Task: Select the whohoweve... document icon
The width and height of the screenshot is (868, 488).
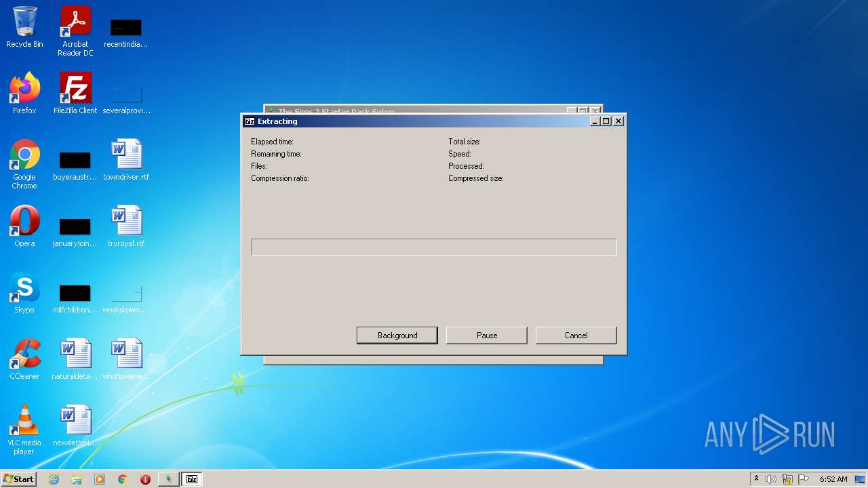Action: (126, 359)
